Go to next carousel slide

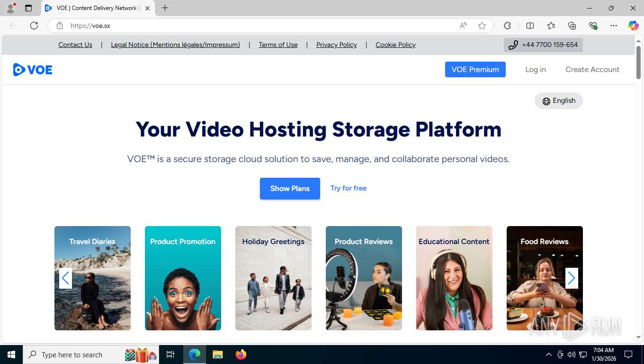572,278
